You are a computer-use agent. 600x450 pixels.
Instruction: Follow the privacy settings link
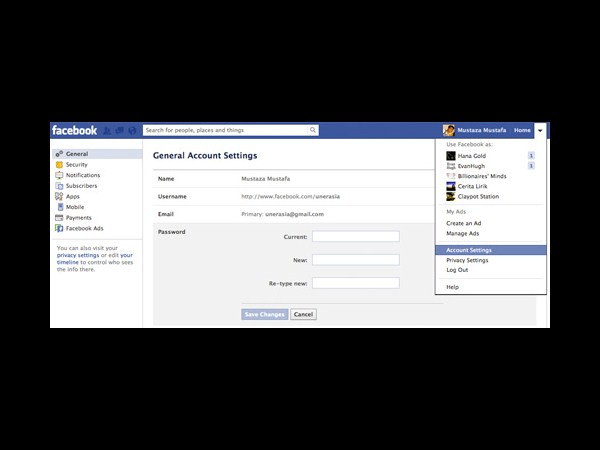point(78,255)
